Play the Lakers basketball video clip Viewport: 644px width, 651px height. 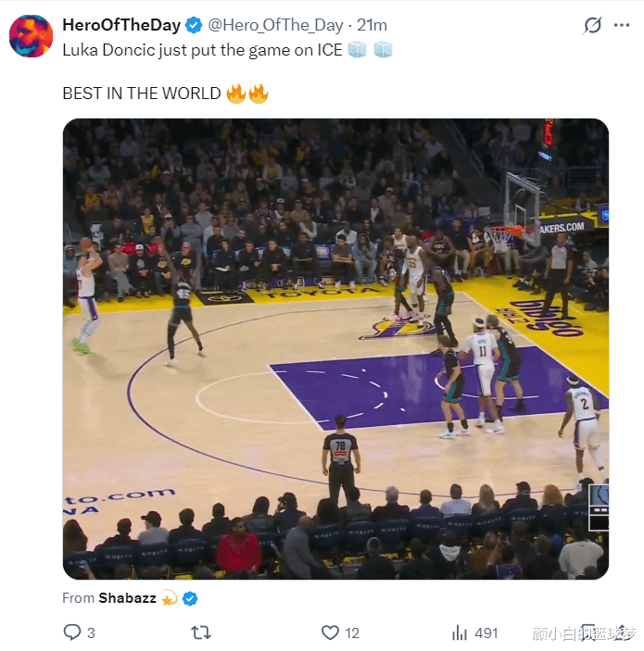335,349
